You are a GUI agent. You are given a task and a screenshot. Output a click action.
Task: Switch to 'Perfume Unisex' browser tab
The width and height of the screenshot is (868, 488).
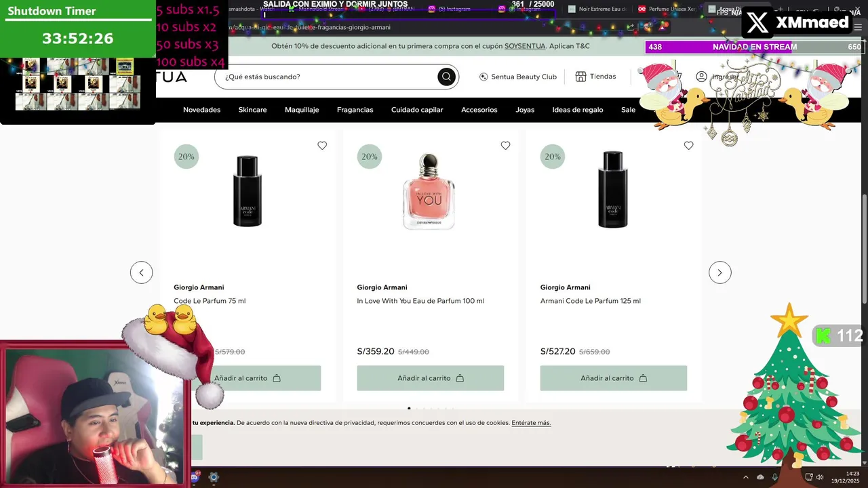667,9
